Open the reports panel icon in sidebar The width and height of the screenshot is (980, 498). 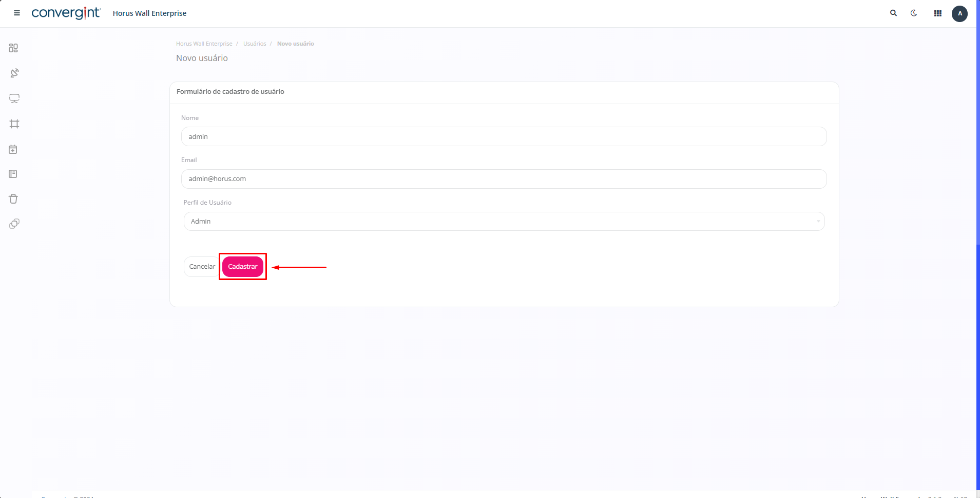pos(14,174)
